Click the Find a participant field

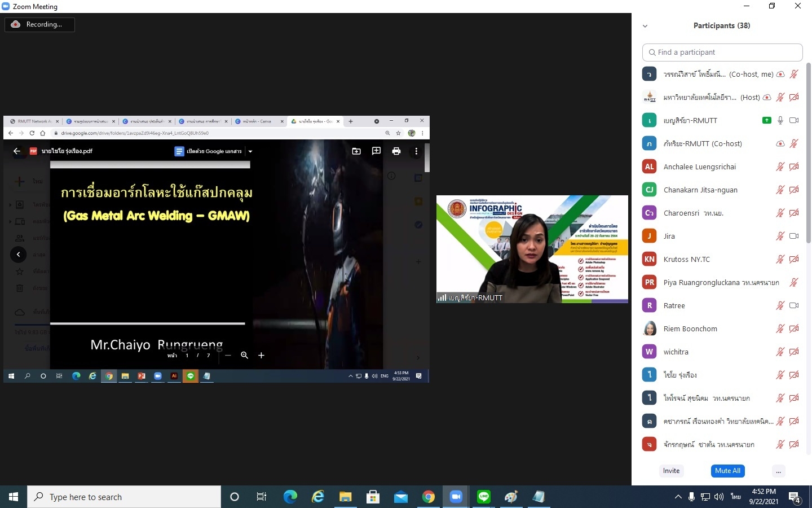click(x=722, y=52)
